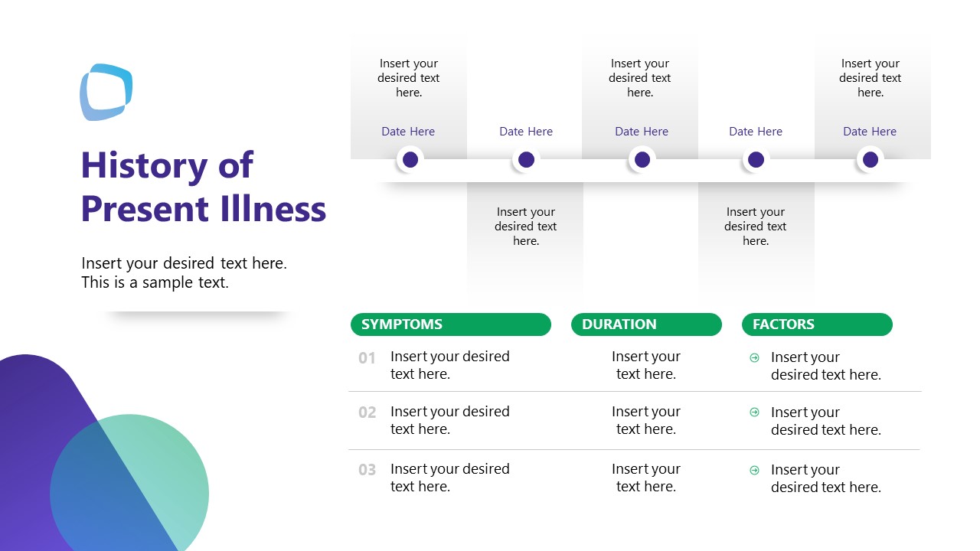980x551 pixels.
Task: Select the DURATION green header
Action: (x=646, y=324)
